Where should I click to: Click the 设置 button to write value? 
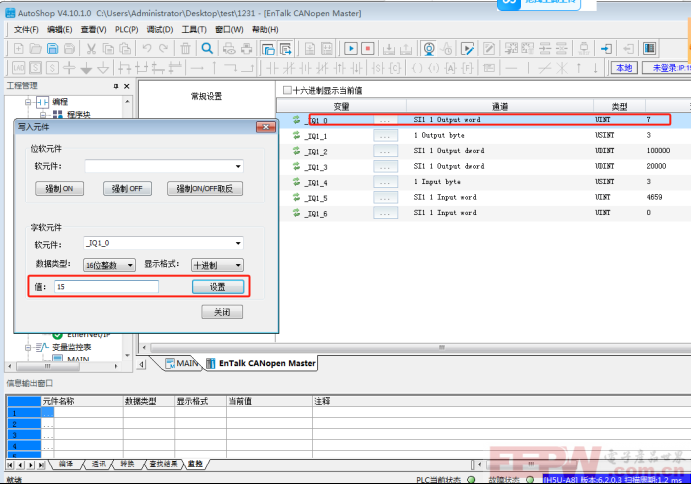(218, 287)
